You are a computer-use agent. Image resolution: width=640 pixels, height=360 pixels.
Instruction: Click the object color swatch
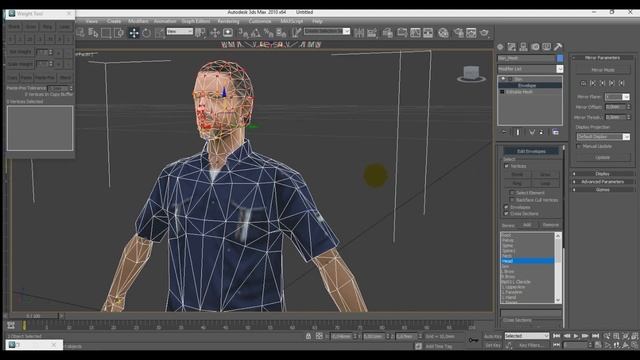coord(560,58)
